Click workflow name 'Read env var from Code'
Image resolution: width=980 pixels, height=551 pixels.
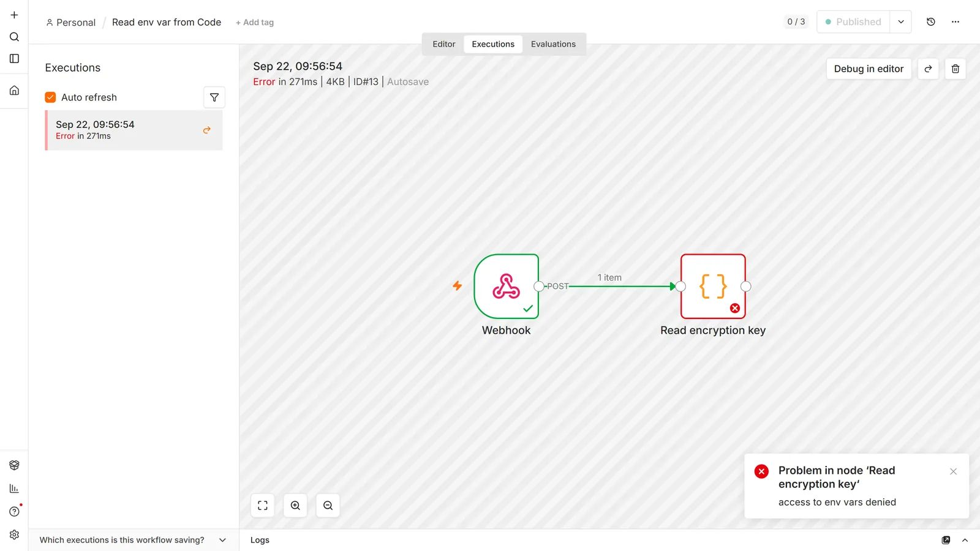click(x=167, y=22)
